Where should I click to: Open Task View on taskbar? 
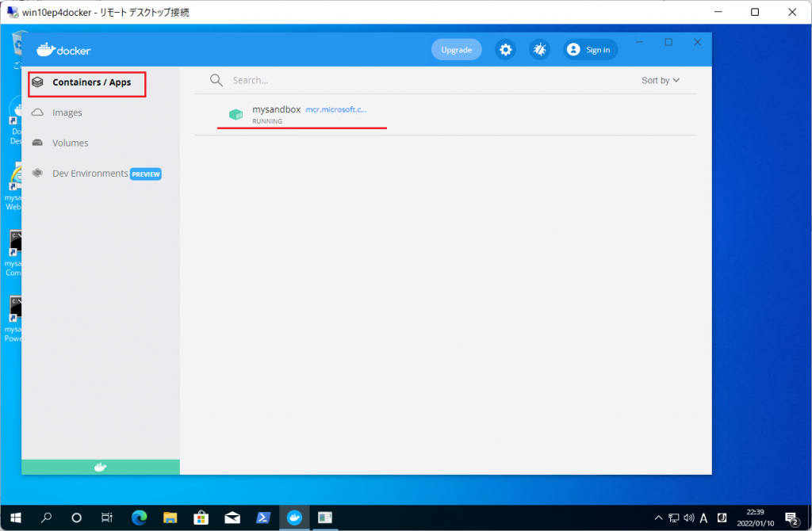(107, 518)
